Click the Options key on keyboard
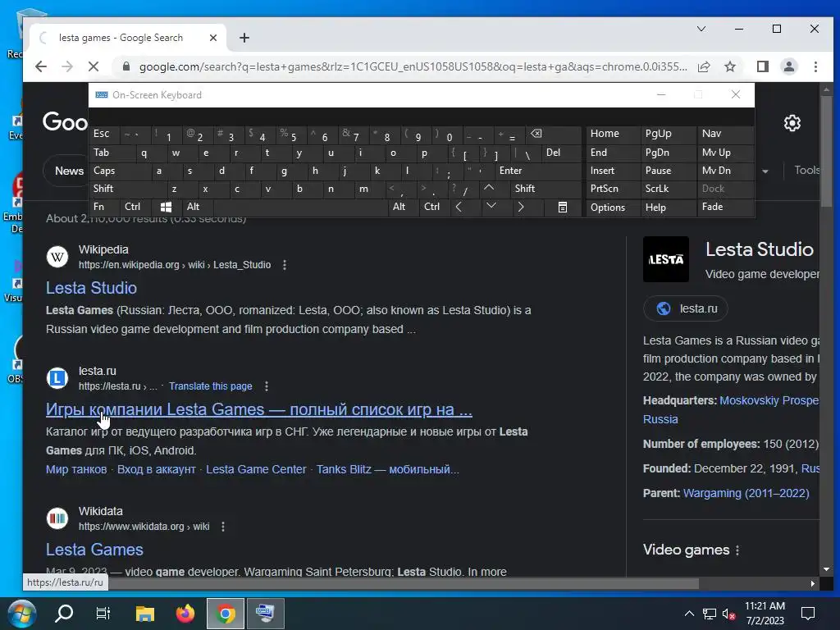Viewport: 840px width, 630px height. click(x=614, y=208)
